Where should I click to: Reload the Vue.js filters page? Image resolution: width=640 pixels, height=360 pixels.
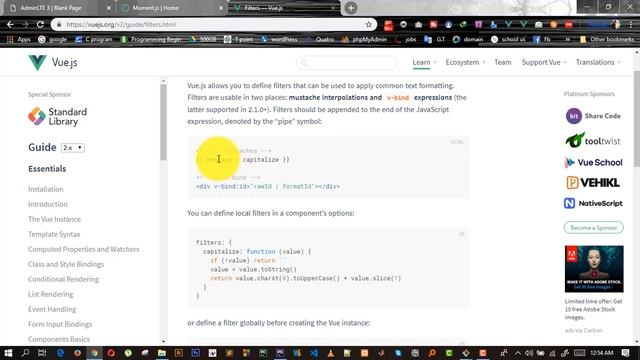coord(40,24)
